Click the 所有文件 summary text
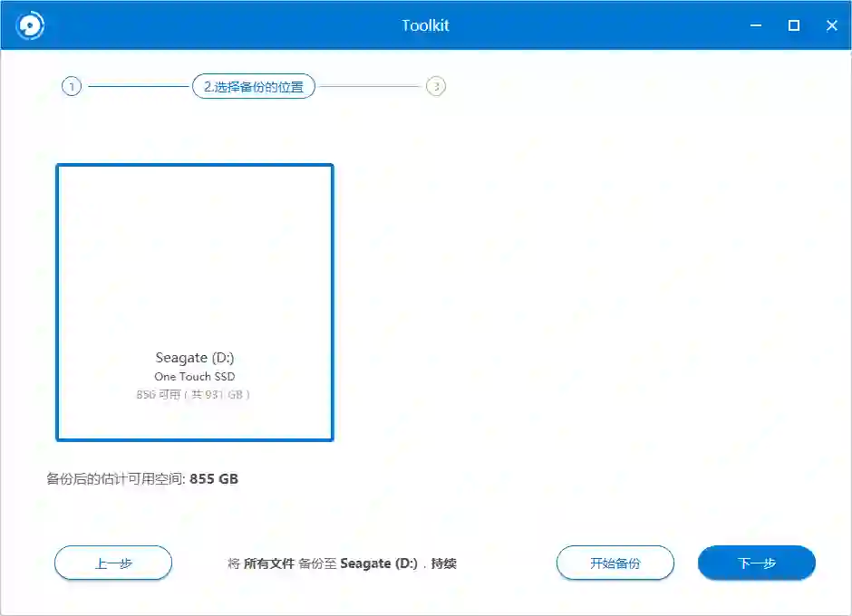Image resolution: width=852 pixels, height=616 pixels. pos(269,563)
